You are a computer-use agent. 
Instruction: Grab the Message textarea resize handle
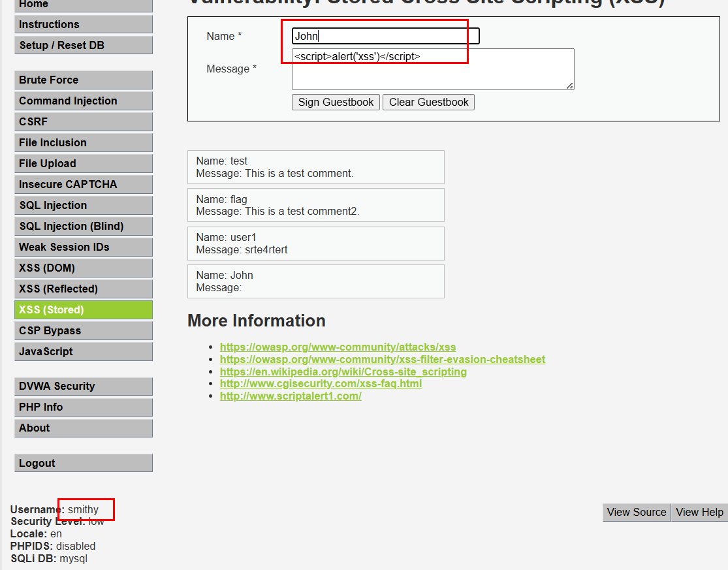[570, 86]
